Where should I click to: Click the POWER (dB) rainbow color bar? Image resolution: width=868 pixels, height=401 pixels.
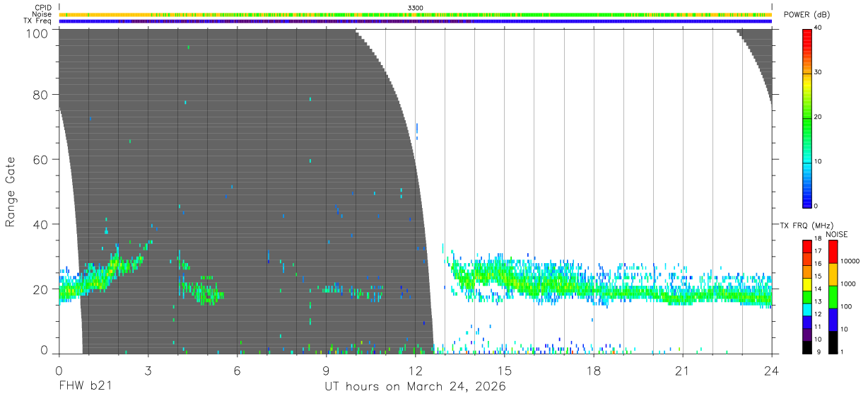pos(807,118)
